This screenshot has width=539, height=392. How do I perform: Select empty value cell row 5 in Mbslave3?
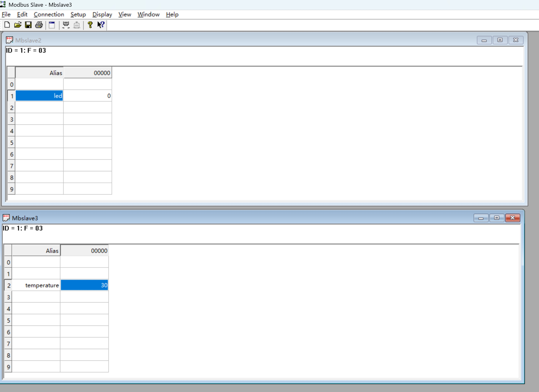click(x=84, y=320)
